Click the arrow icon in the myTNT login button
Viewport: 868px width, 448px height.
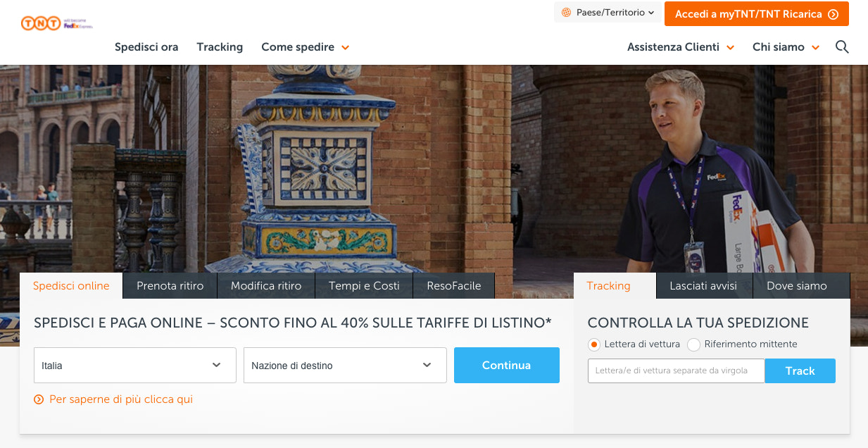(834, 14)
